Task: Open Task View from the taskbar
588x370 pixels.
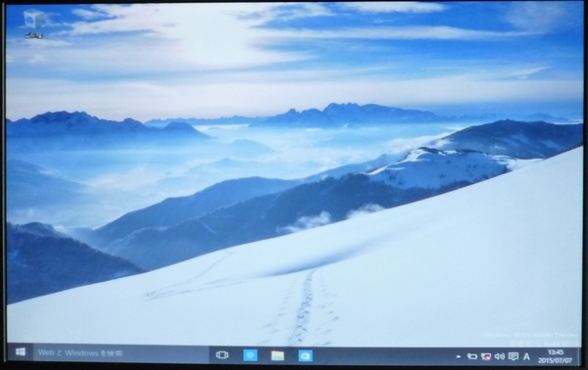Action: point(222,354)
